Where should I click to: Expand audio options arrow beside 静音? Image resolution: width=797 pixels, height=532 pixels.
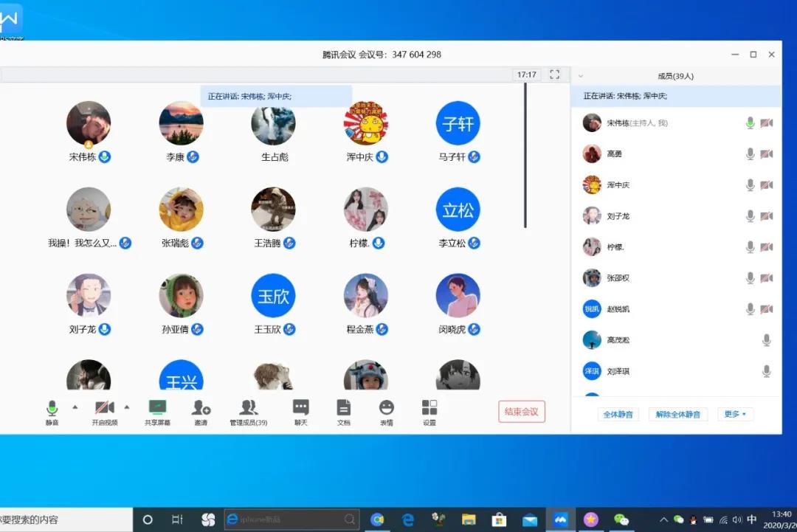tap(75, 407)
